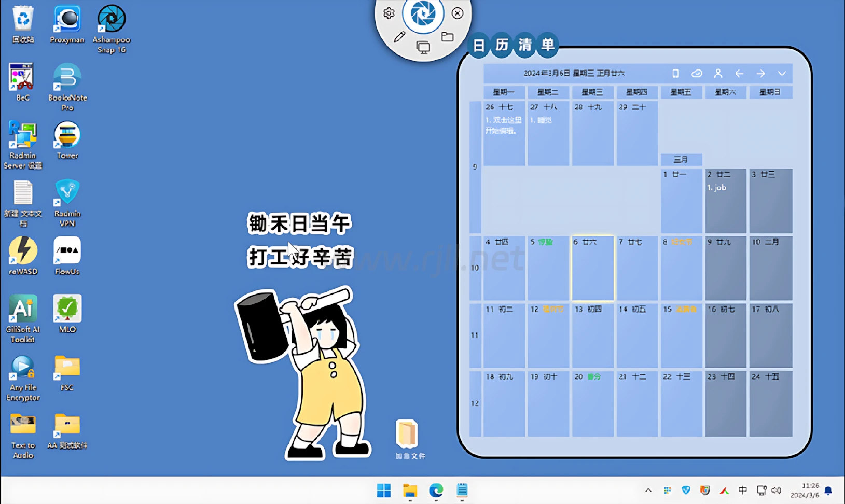845x504 pixels.
Task: Click the 星期三 weekday column header
Action: coord(592,92)
